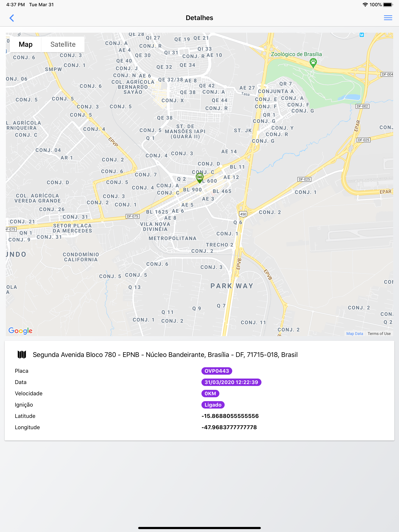The height and width of the screenshot is (532, 399).
Task: Tap the folded map icon beside address
Action: click(x=22, y=355)
